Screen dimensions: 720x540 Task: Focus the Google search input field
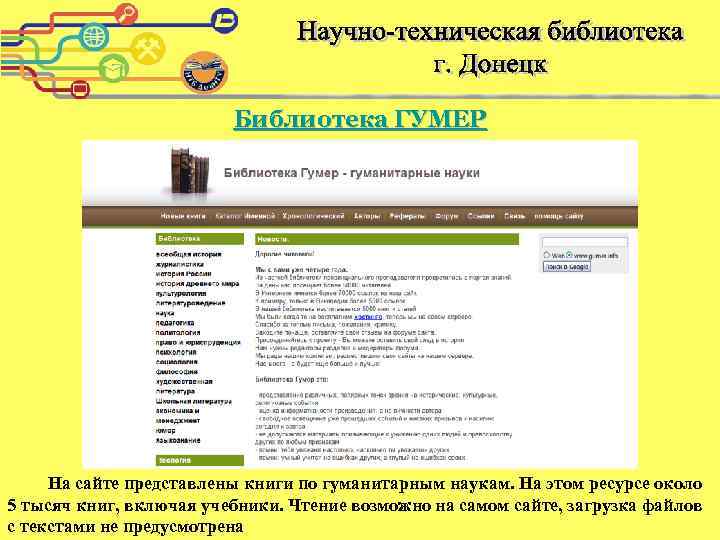[585, 243]
